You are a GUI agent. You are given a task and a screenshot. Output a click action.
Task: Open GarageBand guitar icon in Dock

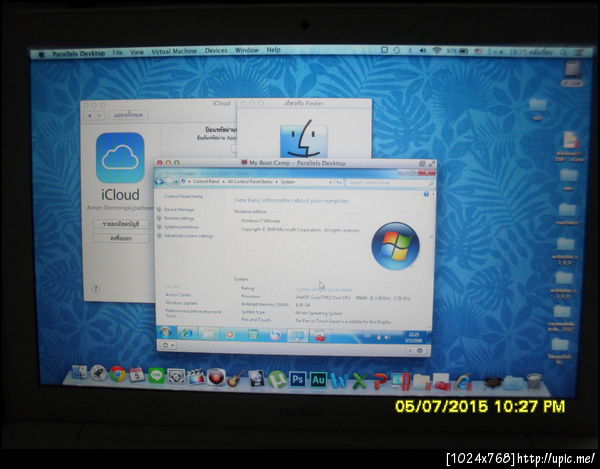(x=236, y=378)
